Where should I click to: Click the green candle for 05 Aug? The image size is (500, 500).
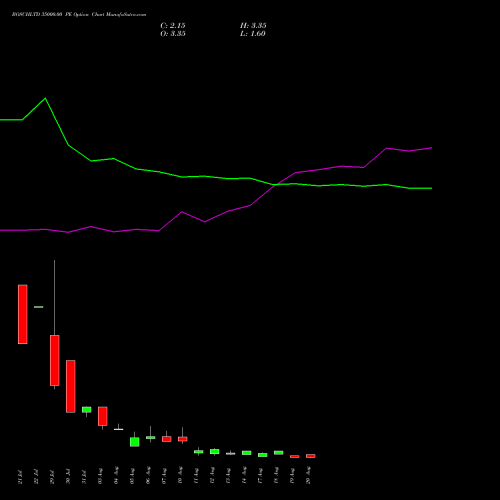coord(135,442)
